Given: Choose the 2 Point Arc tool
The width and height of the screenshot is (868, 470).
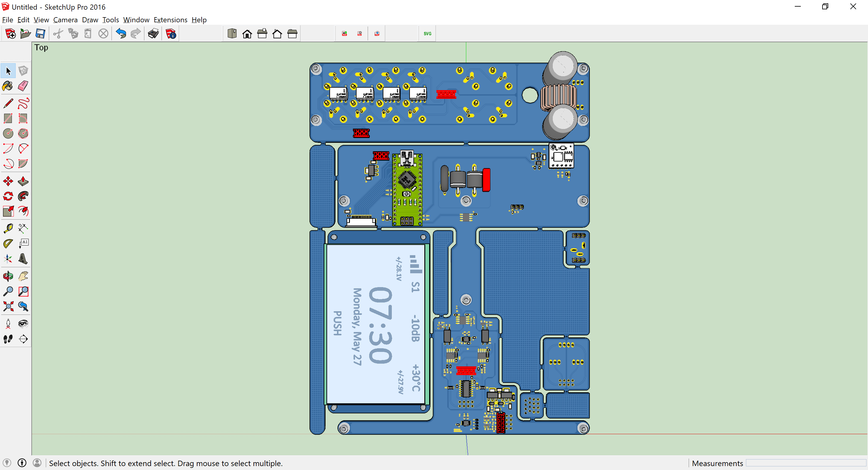Looking at the screenshot, I should [x=23, y=148].
